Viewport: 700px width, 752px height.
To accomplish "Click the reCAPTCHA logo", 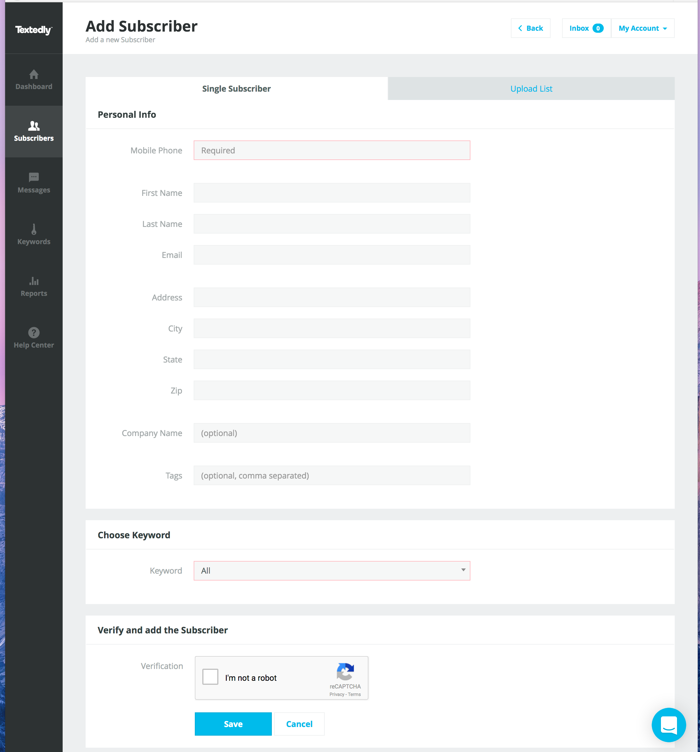I will pyautogui.click(x=345, y=672).
